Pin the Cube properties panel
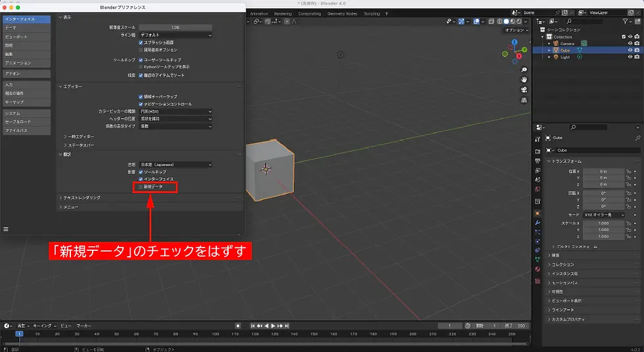 coord(637,138)
